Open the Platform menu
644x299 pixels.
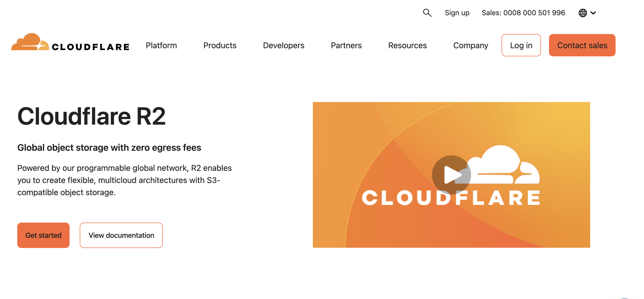(161, 45)
